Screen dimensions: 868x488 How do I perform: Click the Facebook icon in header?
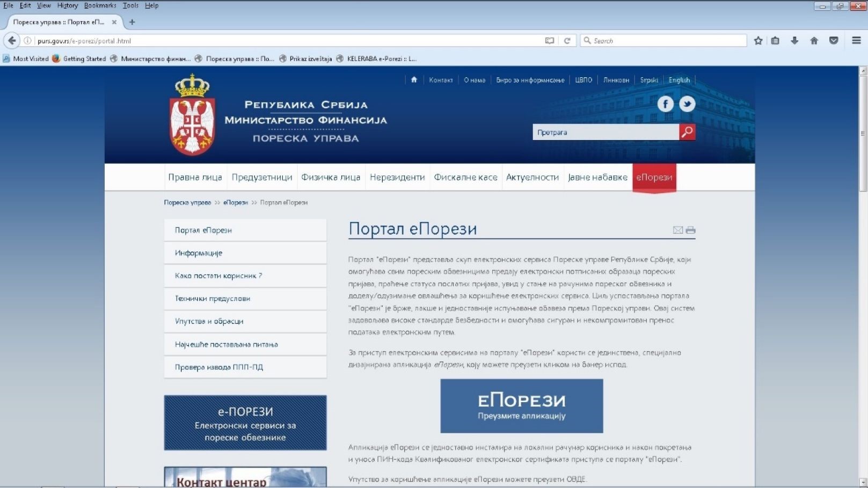665,104
